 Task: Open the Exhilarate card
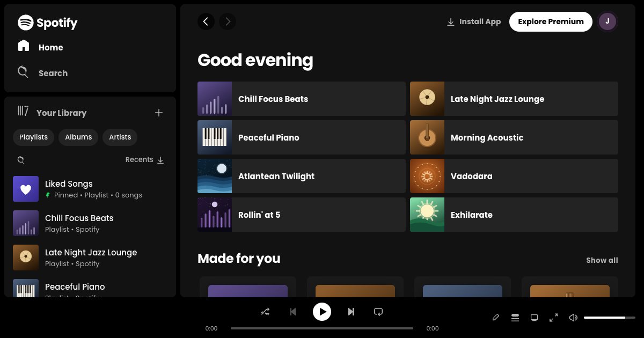click(x=514, y=215)
